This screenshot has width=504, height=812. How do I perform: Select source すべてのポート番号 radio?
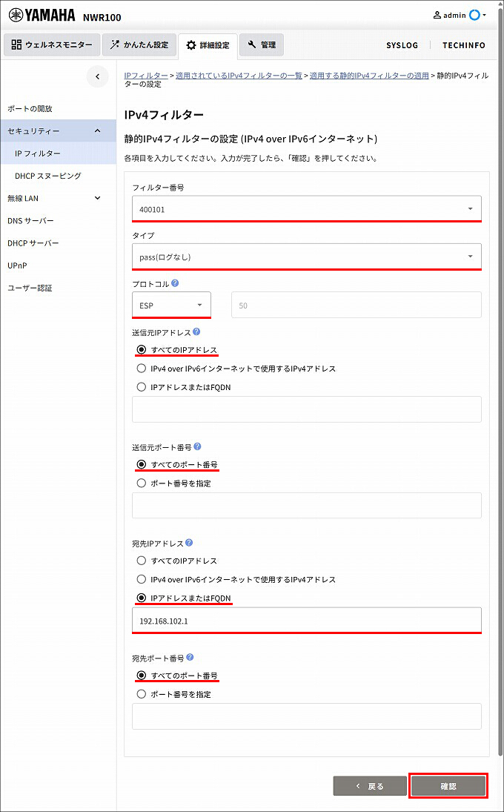(x=142, y=464)
